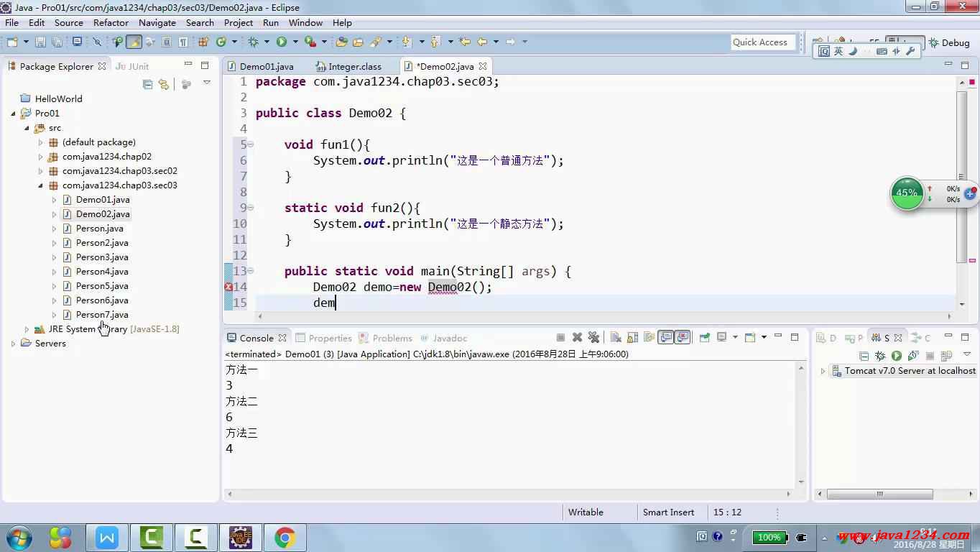Click the Last Edit Location arrow icon
Image resolution: width=980 pixels, height=552 pixels.
click(465, 42)
